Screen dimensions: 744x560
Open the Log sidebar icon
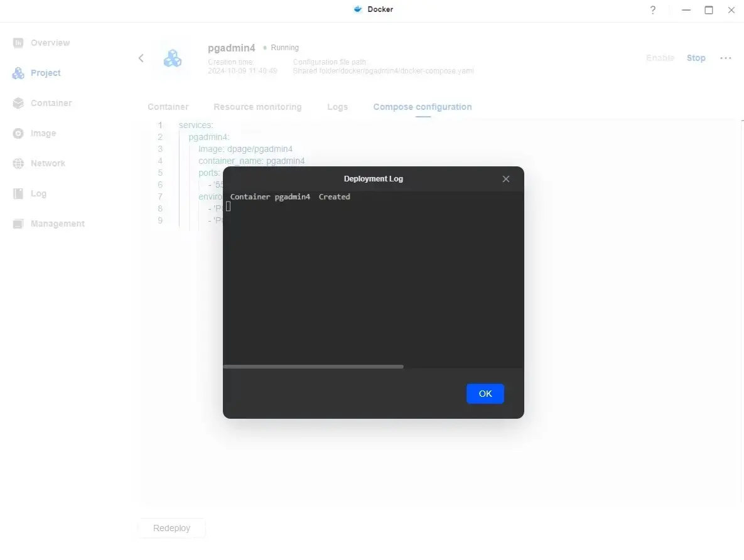18,194
